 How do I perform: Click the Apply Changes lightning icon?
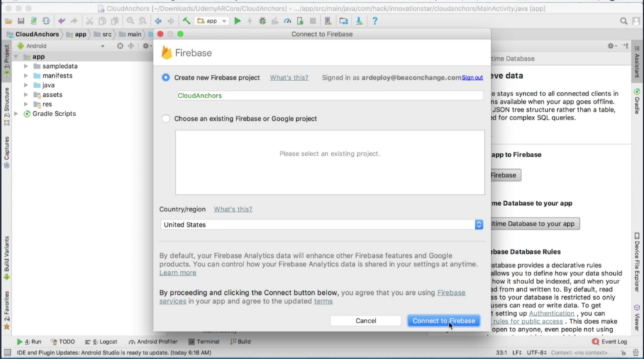(x=250, y=21)
